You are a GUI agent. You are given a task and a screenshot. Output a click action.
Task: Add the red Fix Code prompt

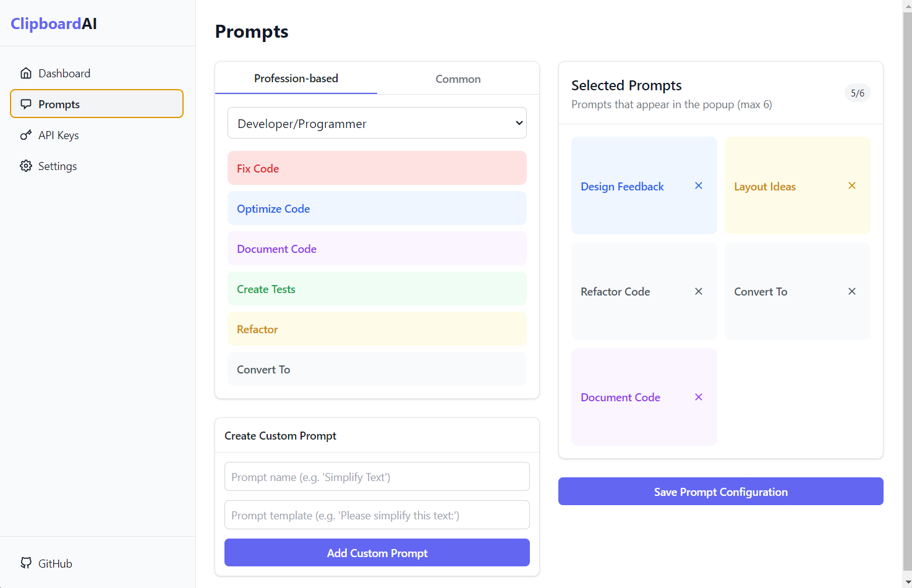377,168
